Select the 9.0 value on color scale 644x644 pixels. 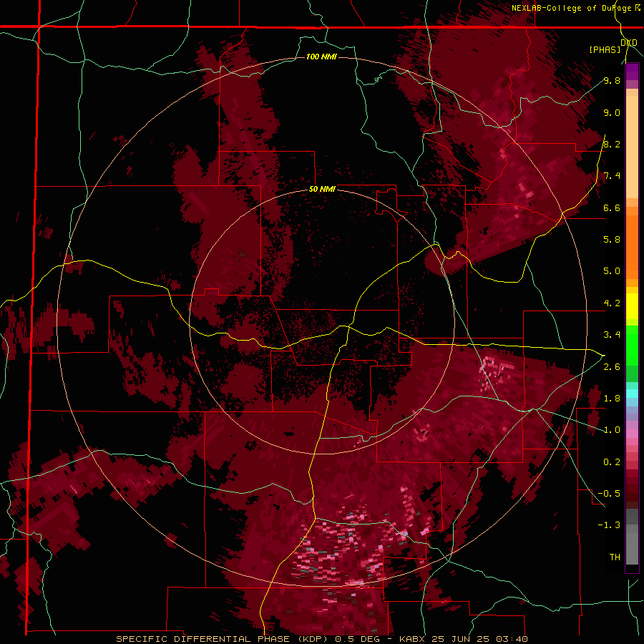612,112
